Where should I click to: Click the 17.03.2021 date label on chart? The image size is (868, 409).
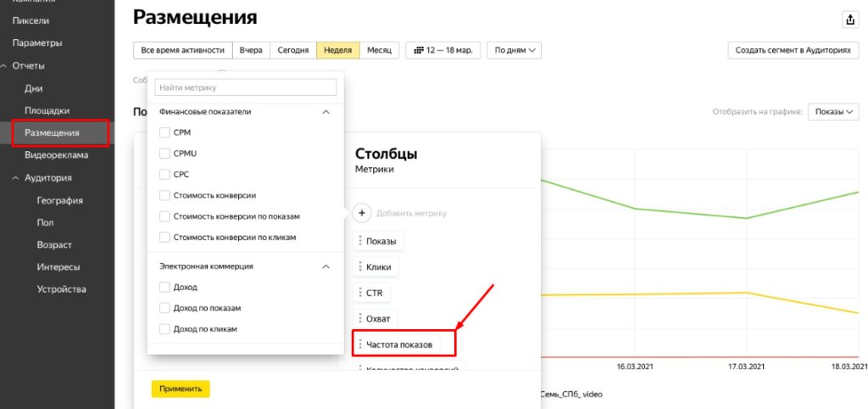[x=746, y=367]
